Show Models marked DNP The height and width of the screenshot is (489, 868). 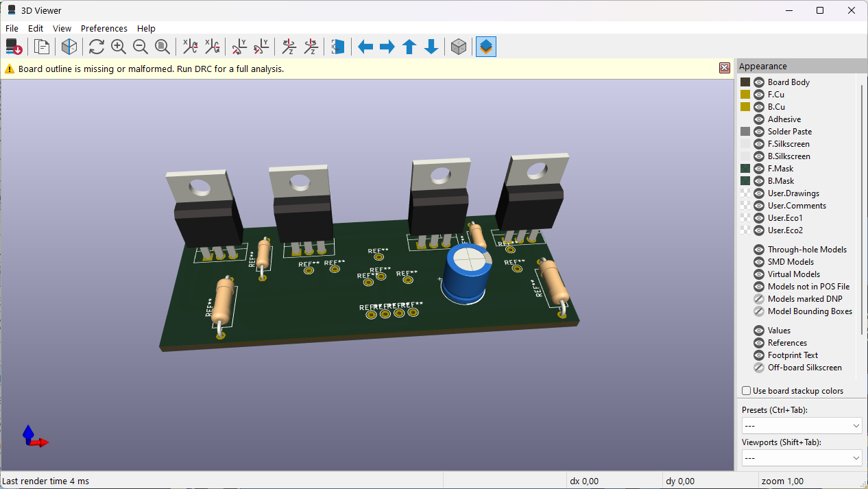[759, 299]
